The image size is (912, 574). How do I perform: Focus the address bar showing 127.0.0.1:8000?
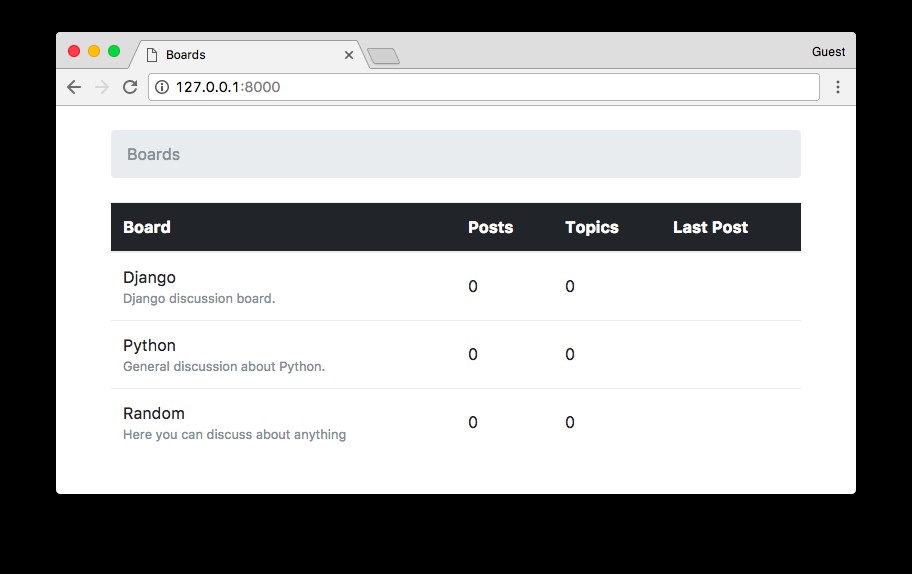[484, 87]
